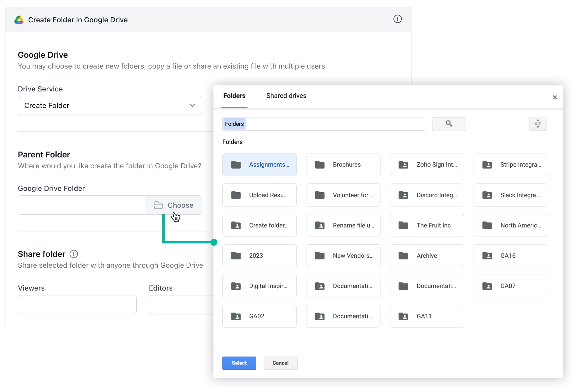Click the GA16 shared folder icon
The image size is (582, 392).
(487, 255)
